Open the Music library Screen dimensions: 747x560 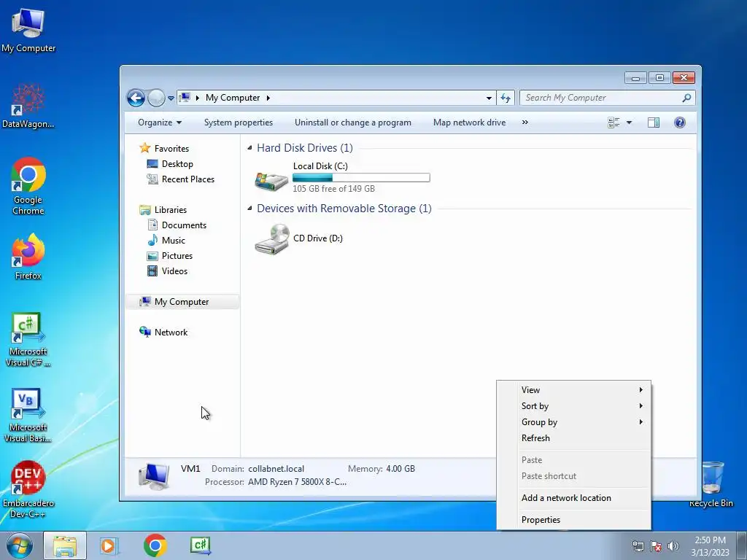166,241
